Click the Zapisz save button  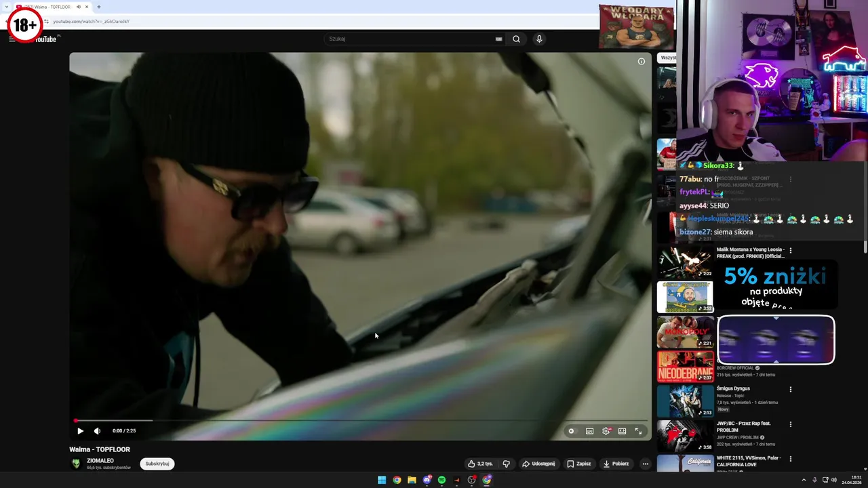[579, 464]
